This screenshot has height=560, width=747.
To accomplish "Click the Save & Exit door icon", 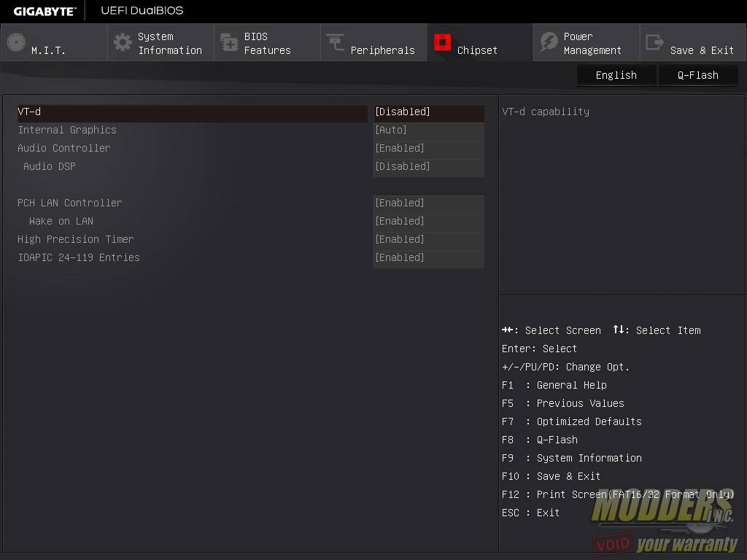I will tap(654, 42).
